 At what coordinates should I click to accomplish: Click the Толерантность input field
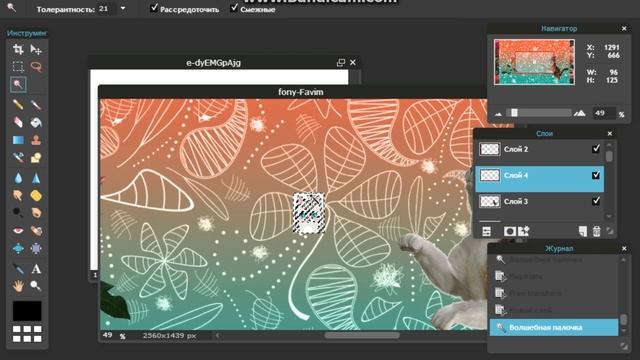[x=107, y=9]
